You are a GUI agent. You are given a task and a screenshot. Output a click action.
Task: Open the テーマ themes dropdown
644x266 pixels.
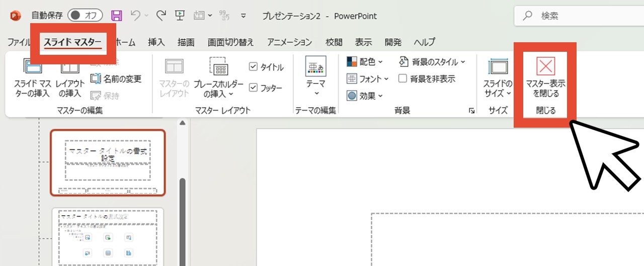coord(316,76)
